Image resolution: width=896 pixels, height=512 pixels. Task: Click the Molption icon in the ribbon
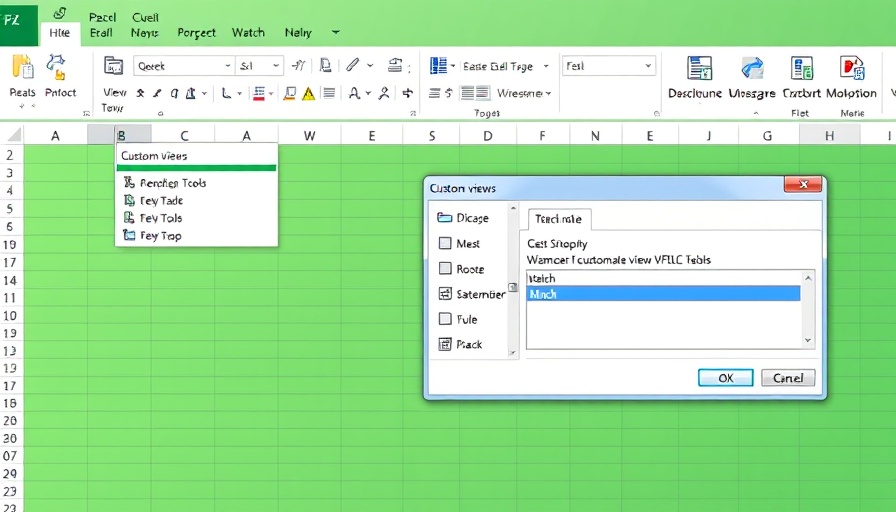851,68
